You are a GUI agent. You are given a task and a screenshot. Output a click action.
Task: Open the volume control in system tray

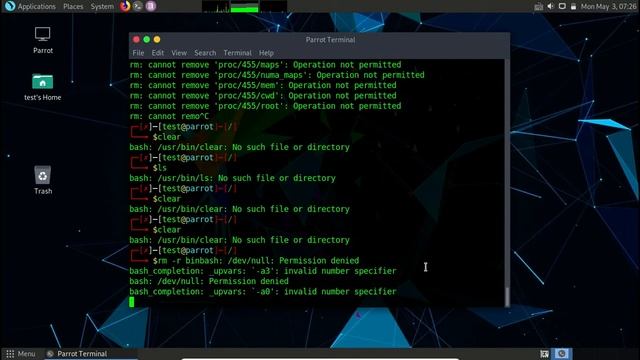(551, 7)
